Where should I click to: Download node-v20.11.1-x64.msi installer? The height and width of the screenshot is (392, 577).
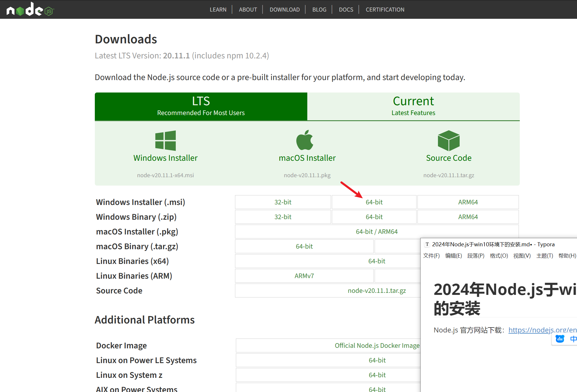click(x=374, y=202)
